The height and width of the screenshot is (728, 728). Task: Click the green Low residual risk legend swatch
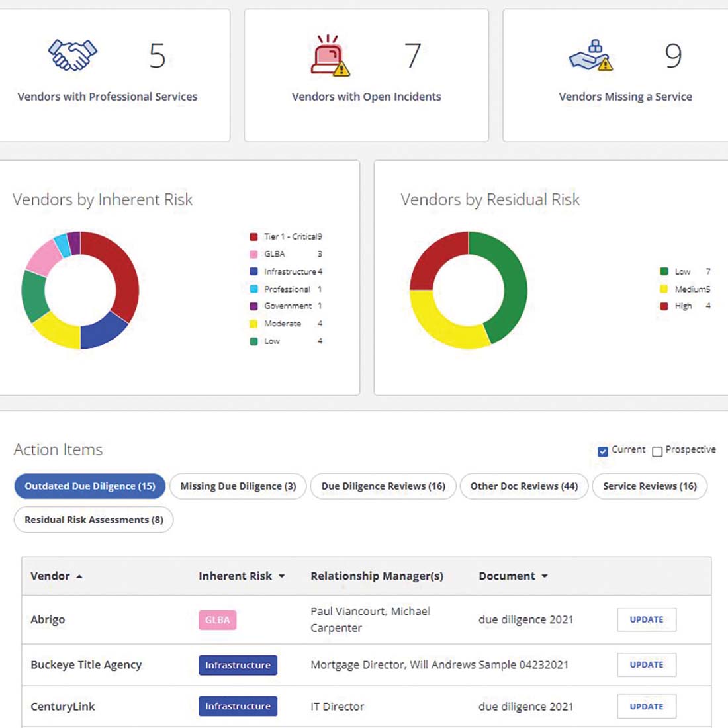click(x=664, y=271)
